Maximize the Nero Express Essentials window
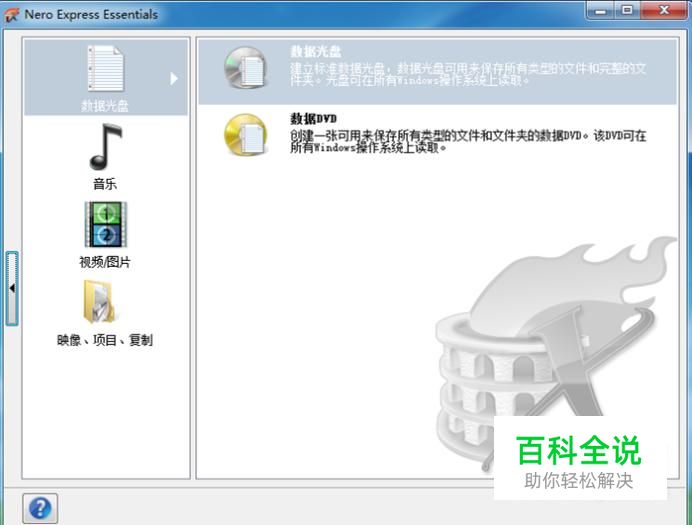The width and height of the screenshot is (692, 525). pos(627,11)
